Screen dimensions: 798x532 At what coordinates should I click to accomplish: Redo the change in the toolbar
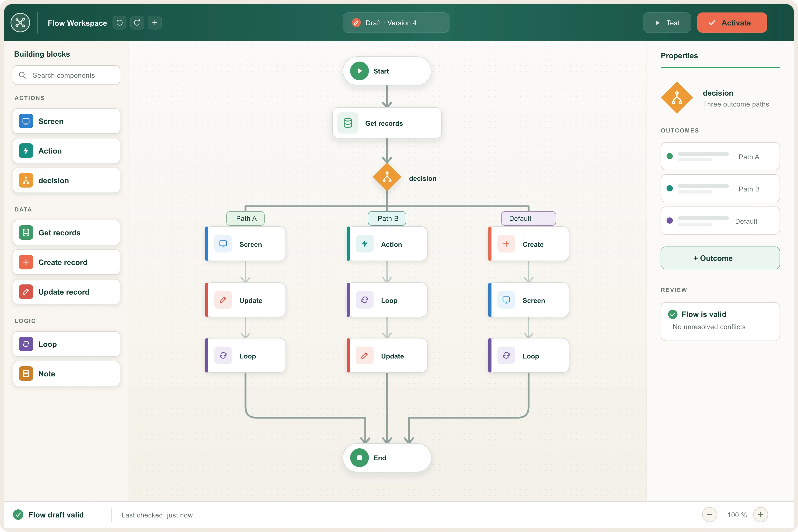137,23
